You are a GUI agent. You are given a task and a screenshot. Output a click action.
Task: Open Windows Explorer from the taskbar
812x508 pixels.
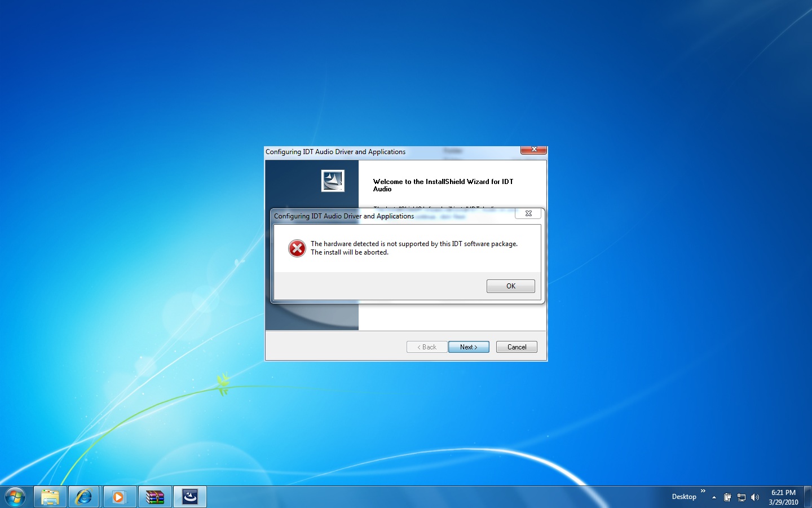coord(50,497)
